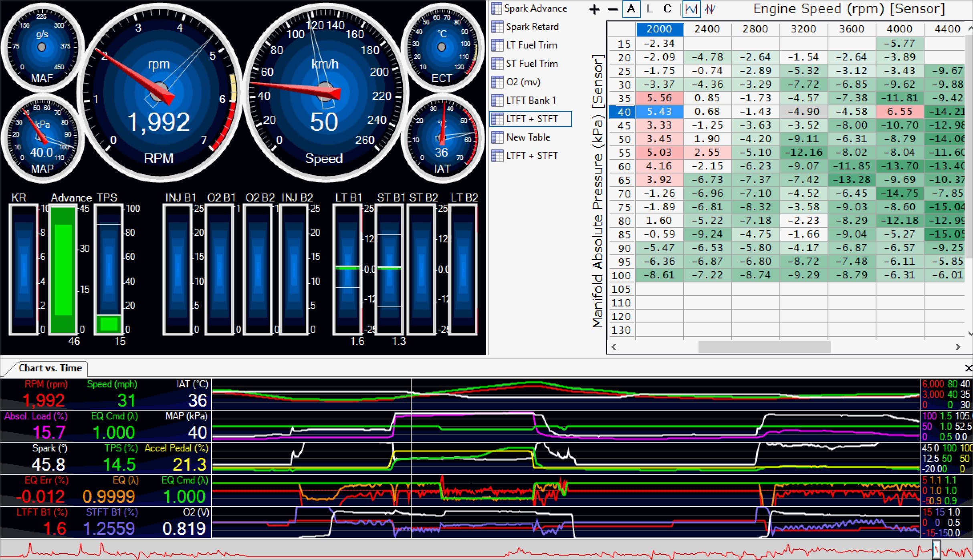Click the MAF round gauge
The width and height of the screenshot is (973, 560).
point(42,47)
